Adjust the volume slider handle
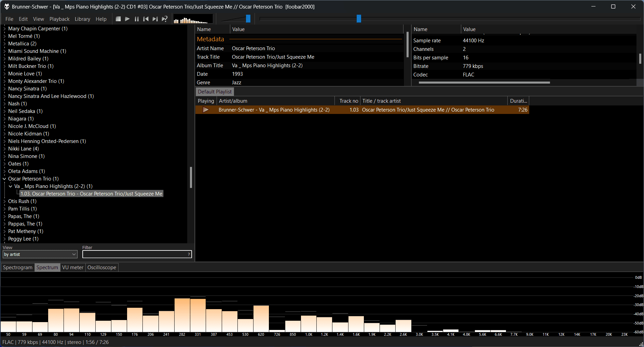644x347 pixels. 248,19
